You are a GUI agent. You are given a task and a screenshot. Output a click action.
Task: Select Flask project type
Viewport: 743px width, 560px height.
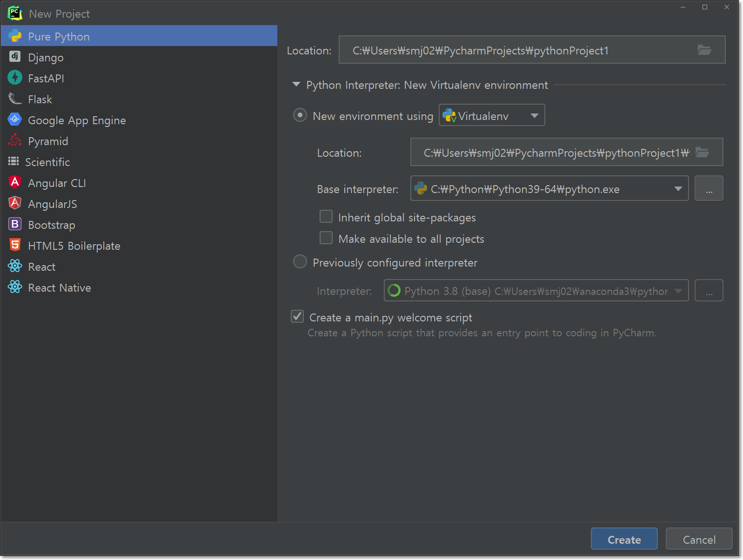pyautogui.click(x=139, y=99)
